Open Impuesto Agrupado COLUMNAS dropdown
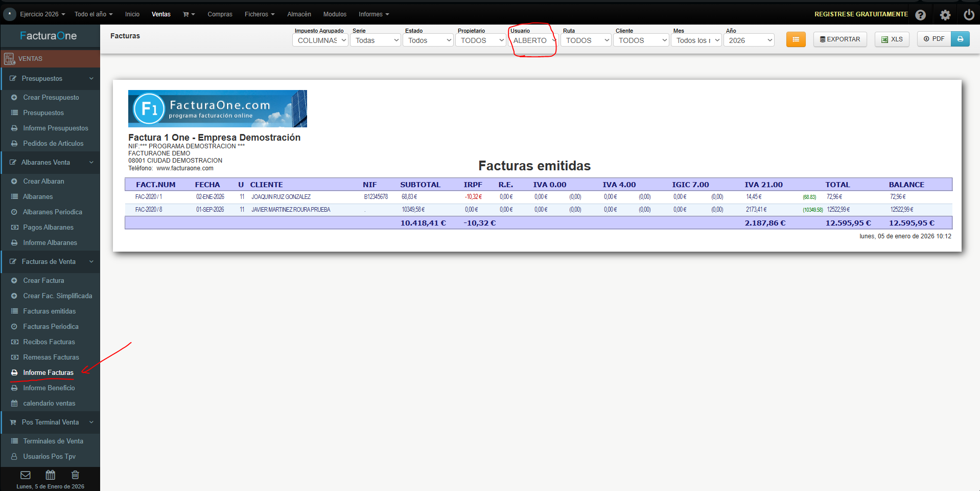This screenshot has height=491, width=980. coord(320,40)
